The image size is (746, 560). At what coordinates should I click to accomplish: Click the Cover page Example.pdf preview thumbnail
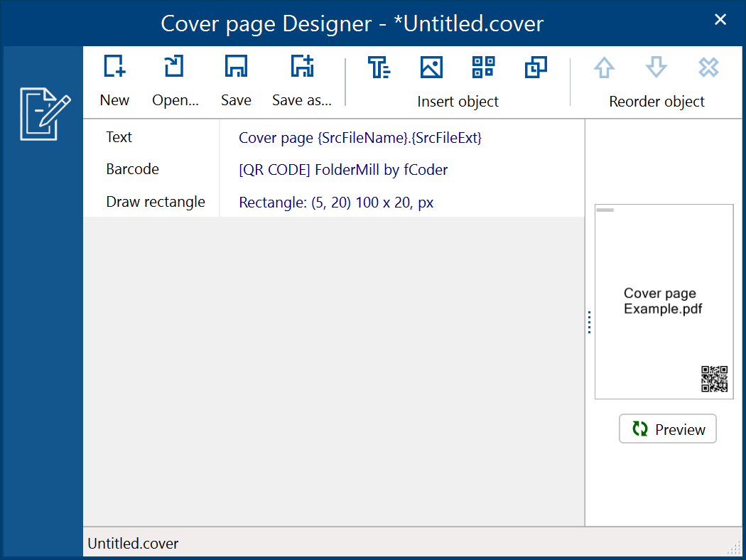click(x=664, y=301)
